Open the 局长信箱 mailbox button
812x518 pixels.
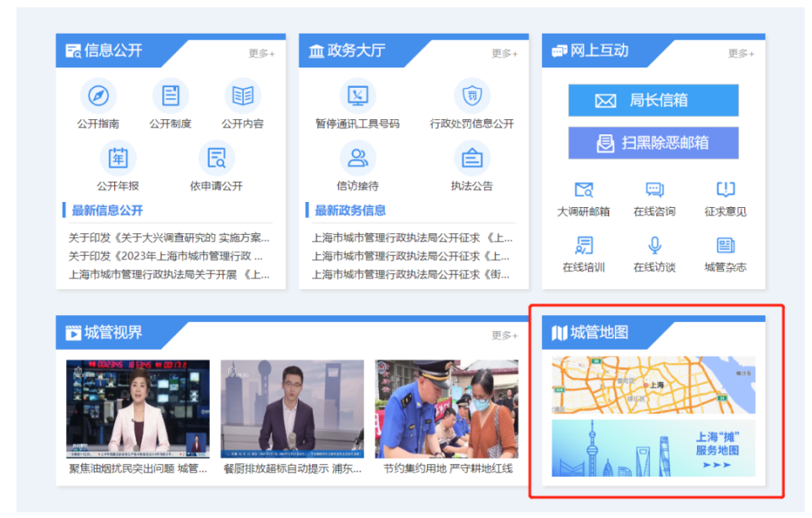pos(653,100)
